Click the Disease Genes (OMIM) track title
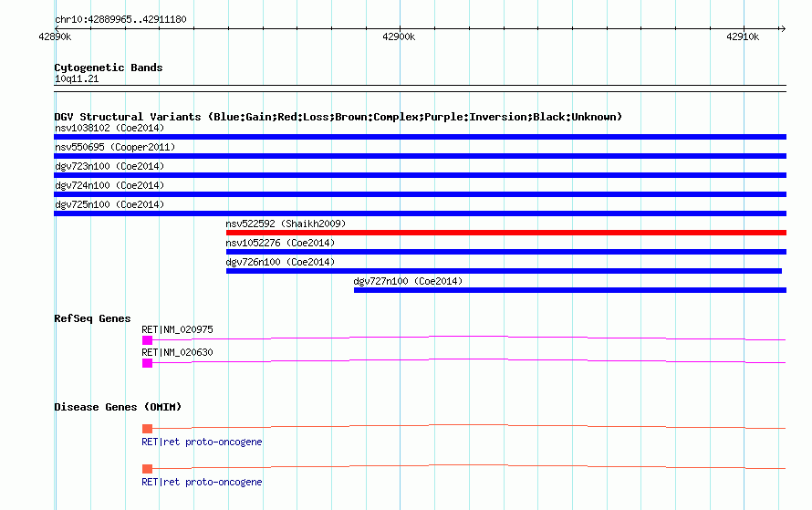The width and height of the screenshot is (812, 510). pyautogui.click(x=118, y=407)
